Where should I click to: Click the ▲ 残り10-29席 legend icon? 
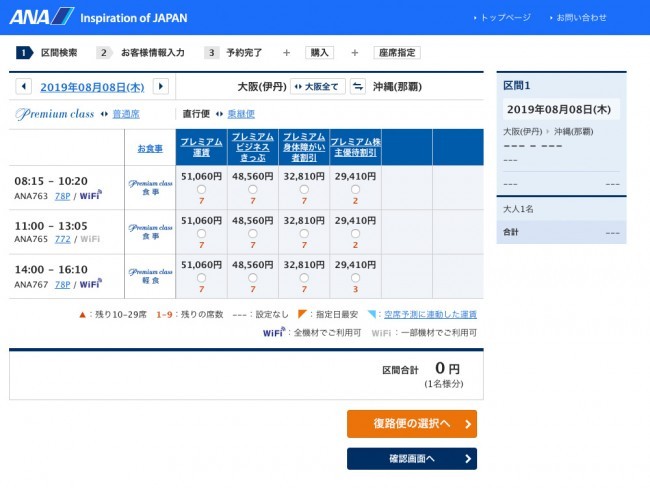82,315
